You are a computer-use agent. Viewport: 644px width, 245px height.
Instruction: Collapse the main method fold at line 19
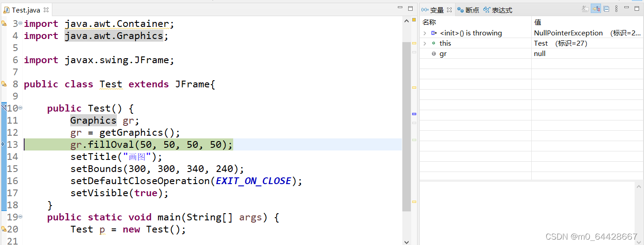pyautogui.click(x=21, y=217)
